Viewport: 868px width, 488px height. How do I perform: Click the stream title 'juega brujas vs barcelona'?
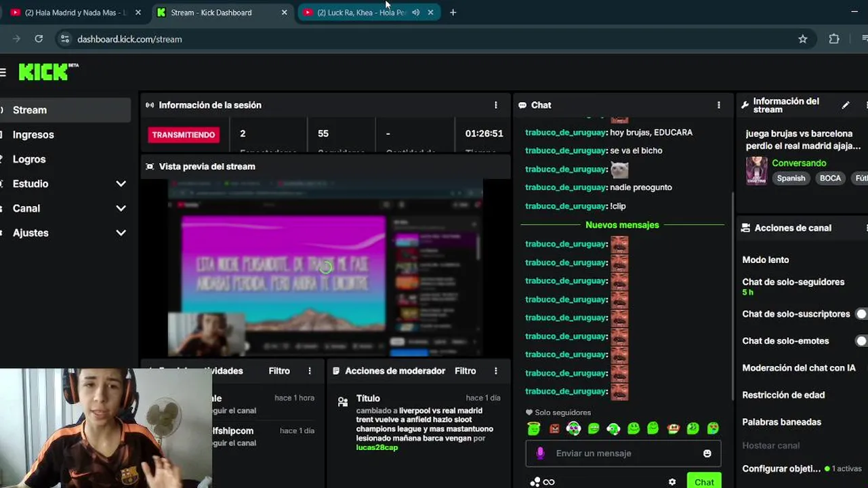[x=803, y=140]
